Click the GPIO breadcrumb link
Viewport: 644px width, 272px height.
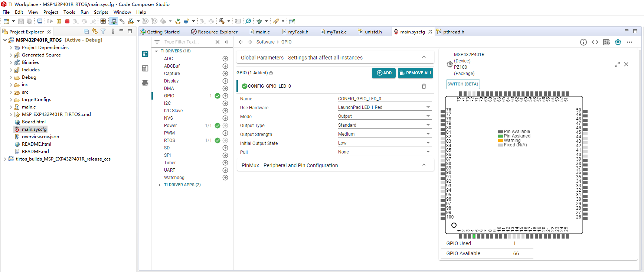(287, 42)
